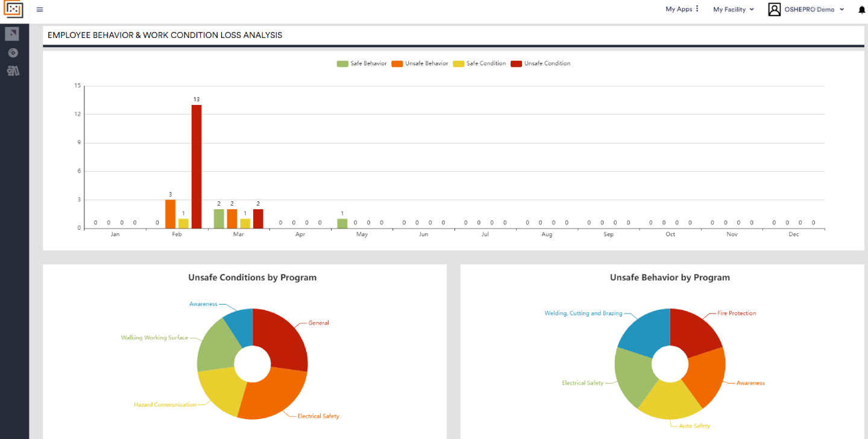Select the Welding, Cutting and Brazing slice

point(646,330)
